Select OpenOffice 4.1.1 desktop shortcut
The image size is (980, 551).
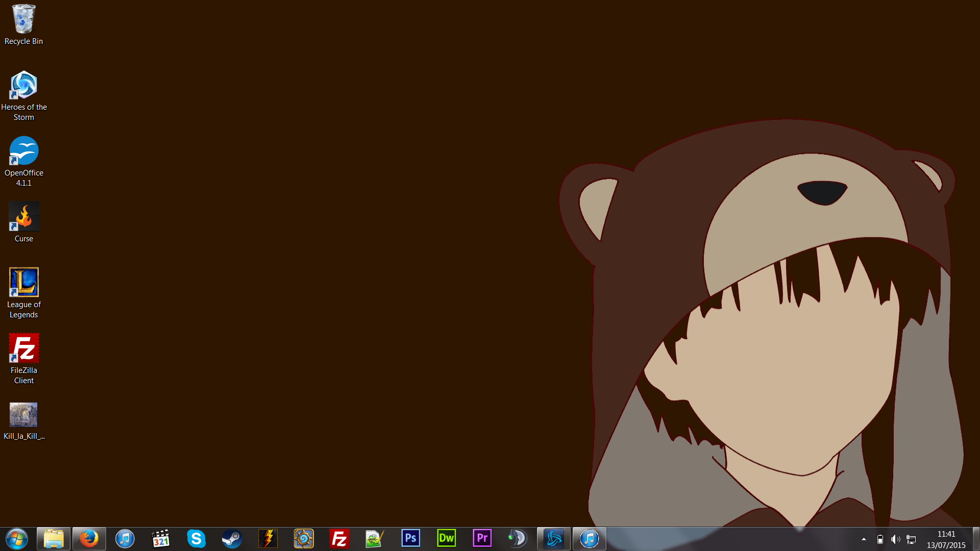click(23, 162)
